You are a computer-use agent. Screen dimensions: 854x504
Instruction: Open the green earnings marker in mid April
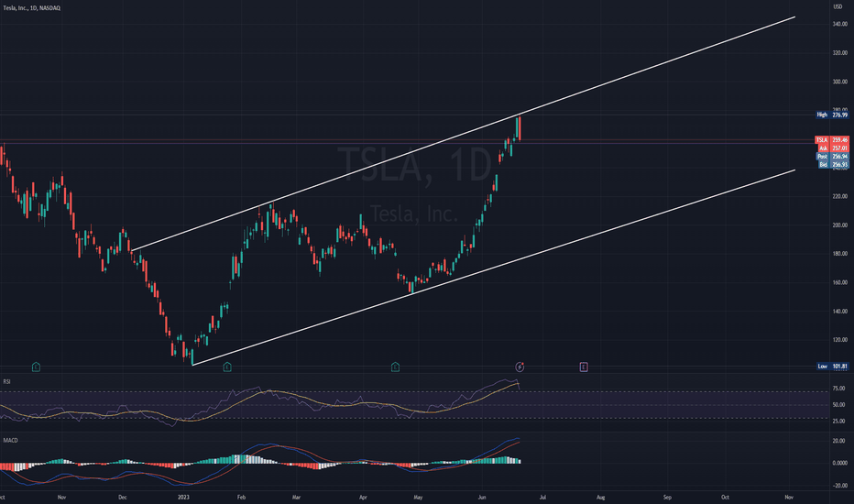point(396,367)
